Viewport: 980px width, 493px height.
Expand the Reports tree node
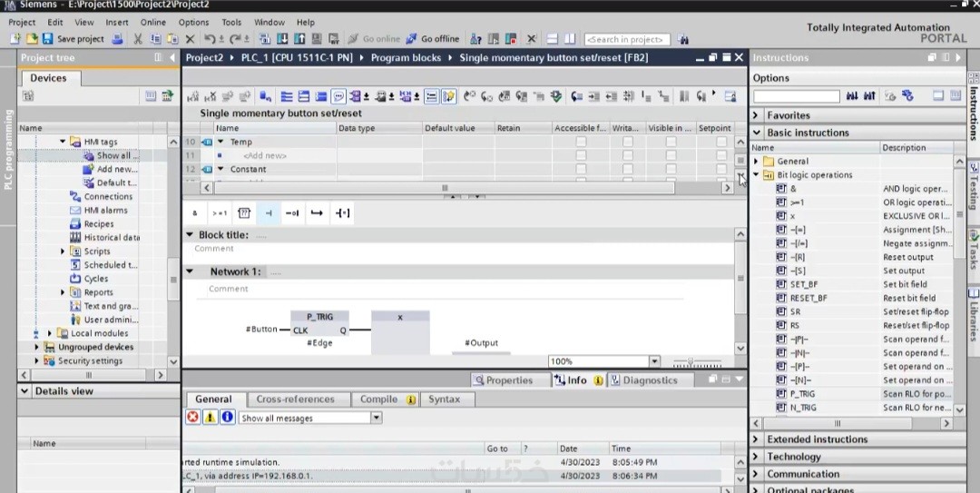pos(63,292)
